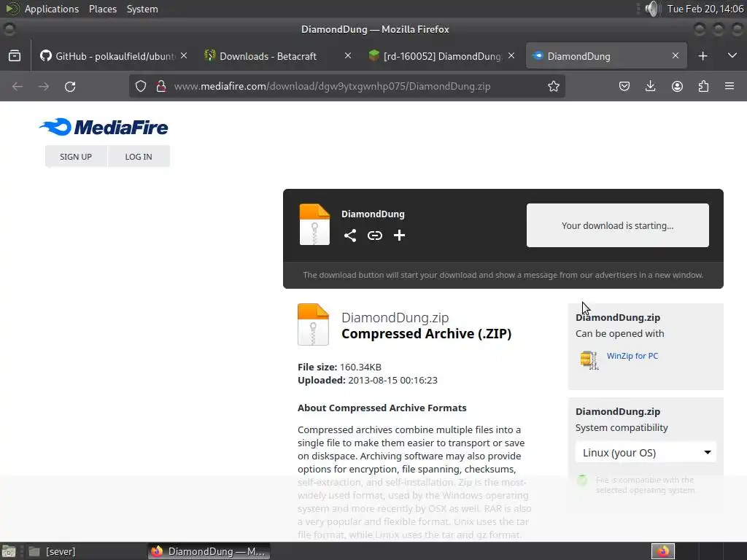Click the Your download is starting button

(617, 225)
